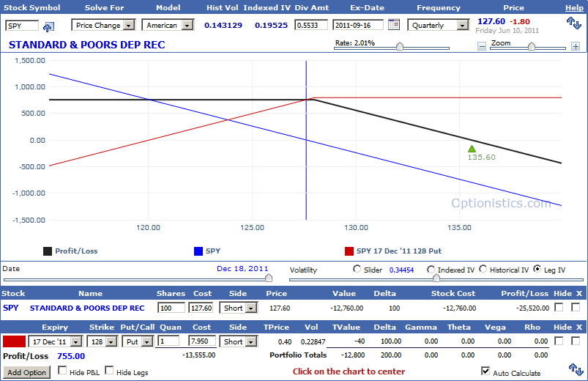The image size is (588, 381).
Task: Click the Volatility slider handle
Action: (436, 278)
